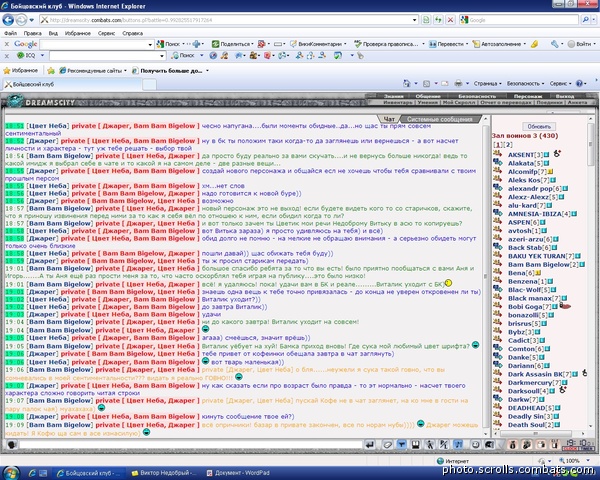Open Поединки in the game submenu
The image size is (600, 480).
[x=549, y=102]
